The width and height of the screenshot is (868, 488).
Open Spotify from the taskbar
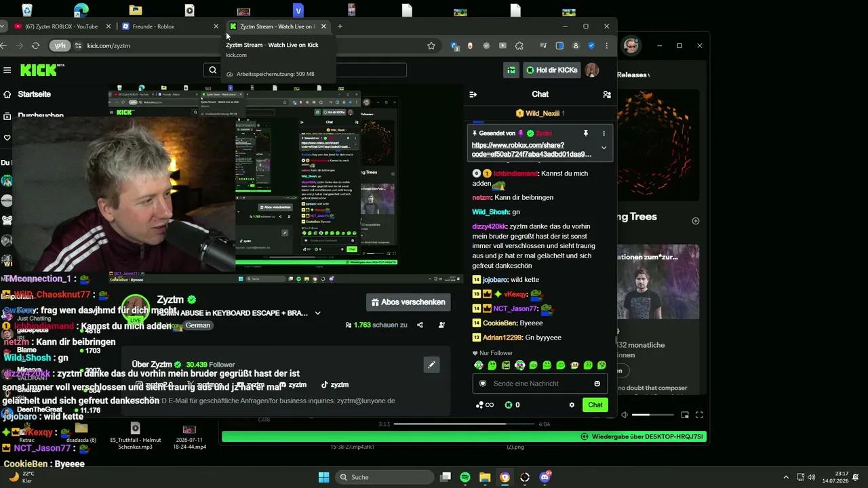tap(465, 477)
